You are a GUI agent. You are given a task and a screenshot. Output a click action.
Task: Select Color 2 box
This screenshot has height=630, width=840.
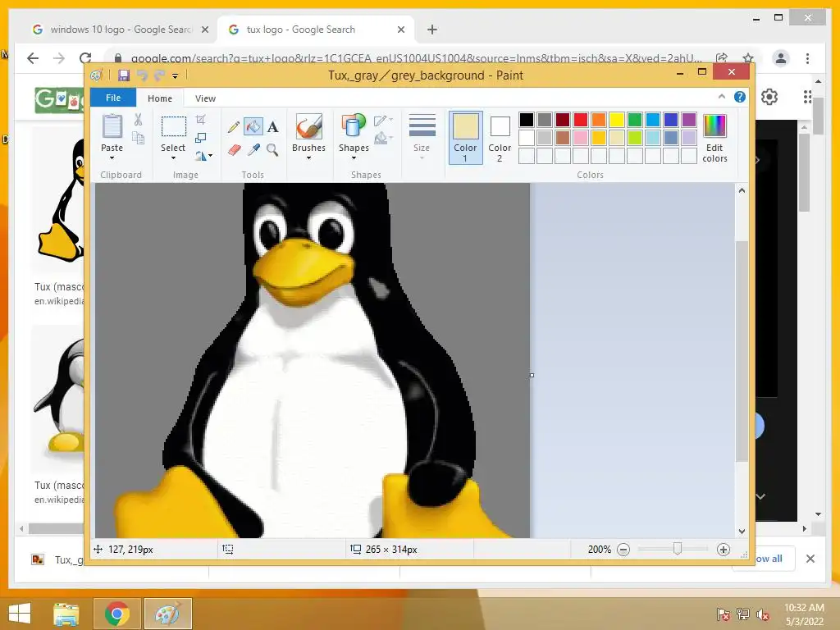pos(500,138)
